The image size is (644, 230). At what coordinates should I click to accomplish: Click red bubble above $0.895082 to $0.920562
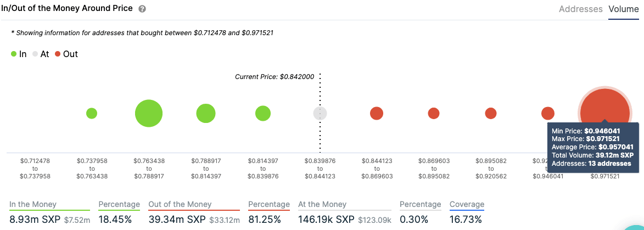click(x=491, y=114)
